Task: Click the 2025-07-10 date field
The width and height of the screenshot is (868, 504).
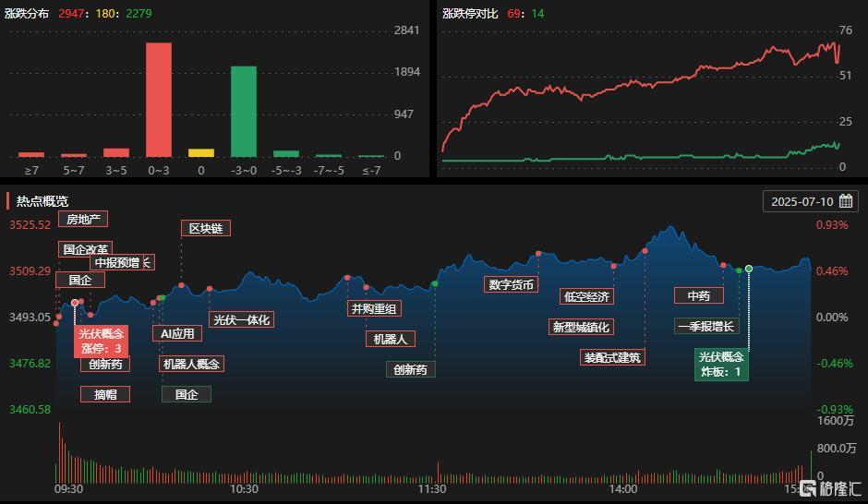Action: [x=811, y=201]
